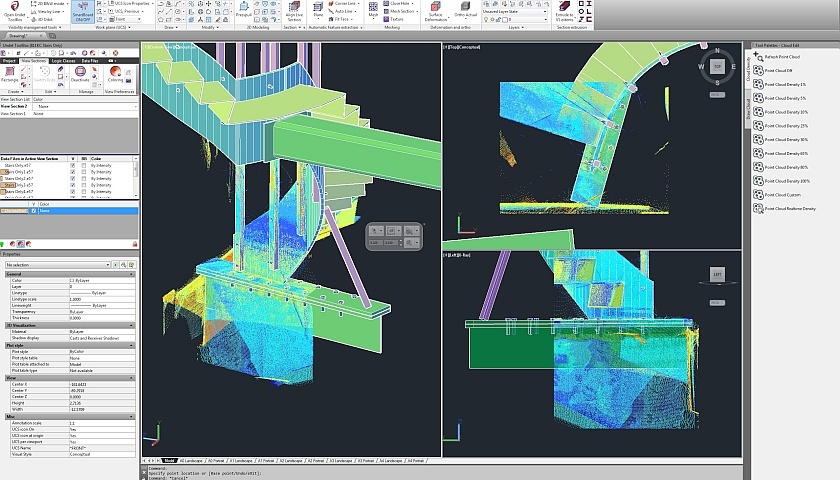Enable BS checkbox for Stairs Only.e57
The image size is (840, 480).
point(84,166)
